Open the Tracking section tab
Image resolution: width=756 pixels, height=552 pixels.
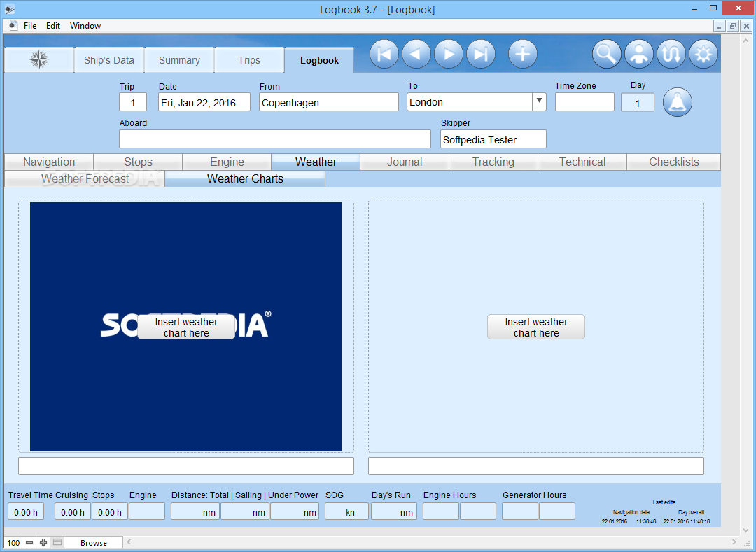pyautogui.click(x=493, y=162)
